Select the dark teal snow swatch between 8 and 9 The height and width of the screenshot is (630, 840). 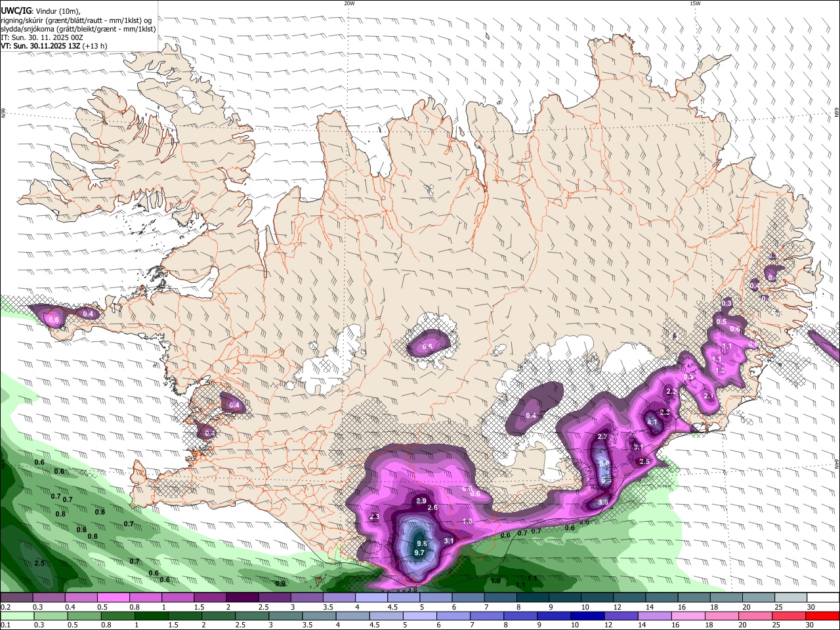(532, 598)
